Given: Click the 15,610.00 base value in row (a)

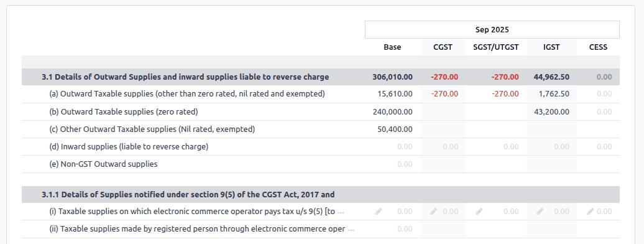Looking at the screenshot, I should (x=395, y=94).
